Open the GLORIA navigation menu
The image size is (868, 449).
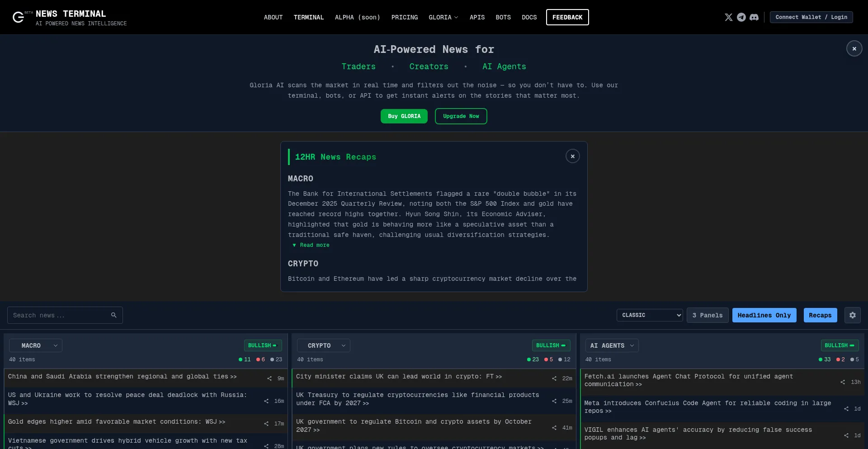coord(443,17)
